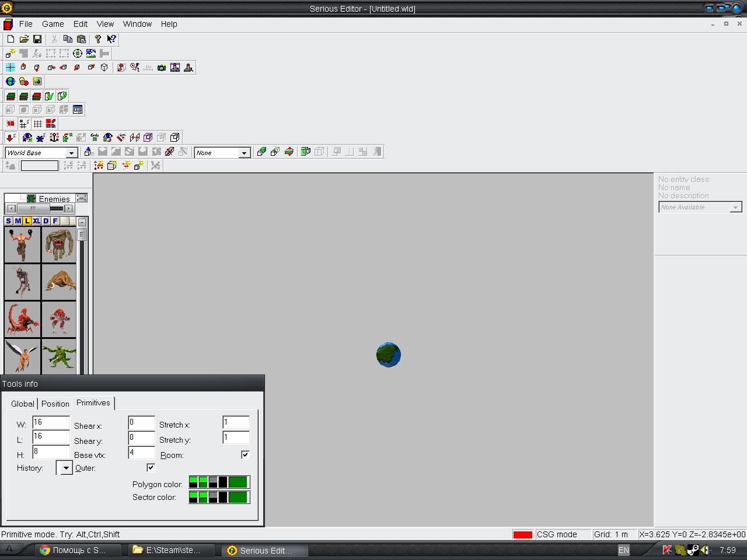
Task: Click the Stretch x input field
Action: click(x=236, y=422)
